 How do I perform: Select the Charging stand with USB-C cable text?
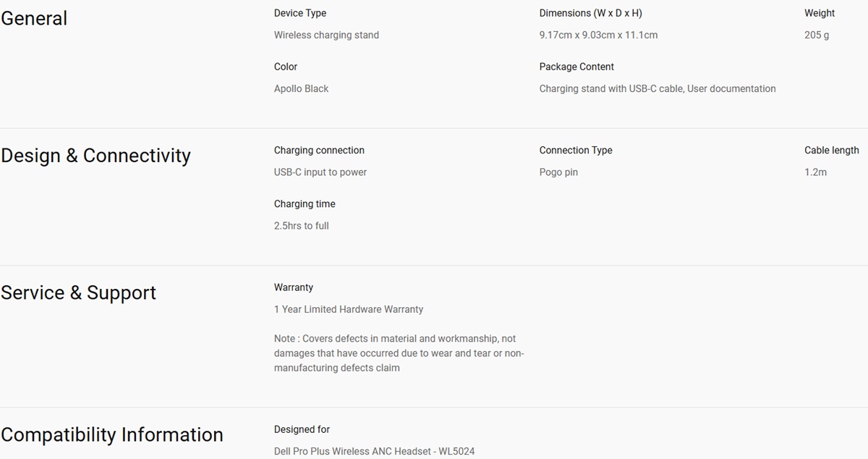[x=610, y=88]
